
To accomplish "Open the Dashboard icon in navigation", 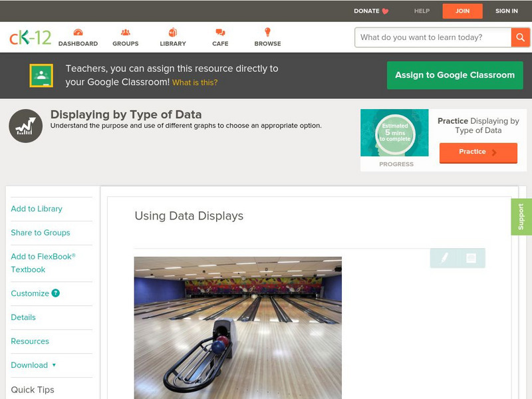I will tap(78, 33).
